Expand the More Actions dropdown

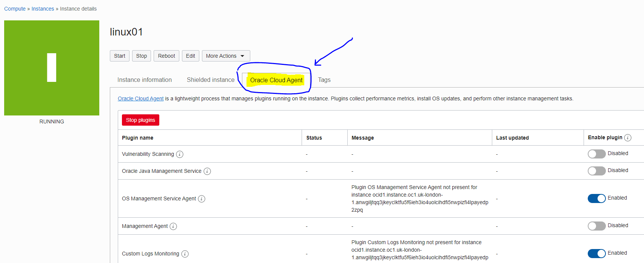(226, 56)
